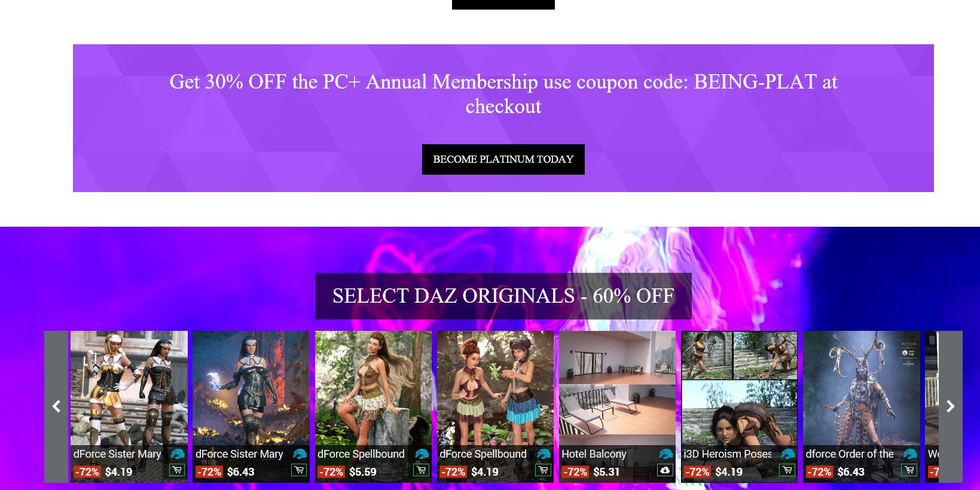Add the $4.19 dForce Spellbound to cart
Image resolution: width=980 pixels, height=490 pixels.
click(542, 470)
